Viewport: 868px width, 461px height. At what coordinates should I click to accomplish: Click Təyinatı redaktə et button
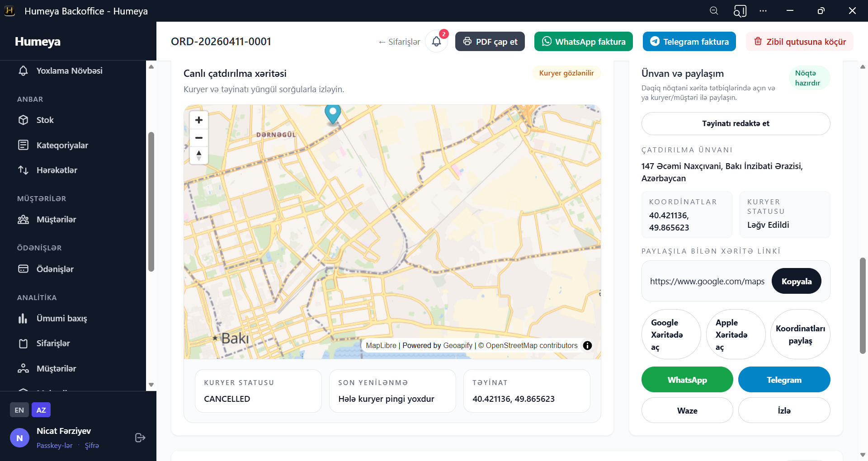click(736, 124)
